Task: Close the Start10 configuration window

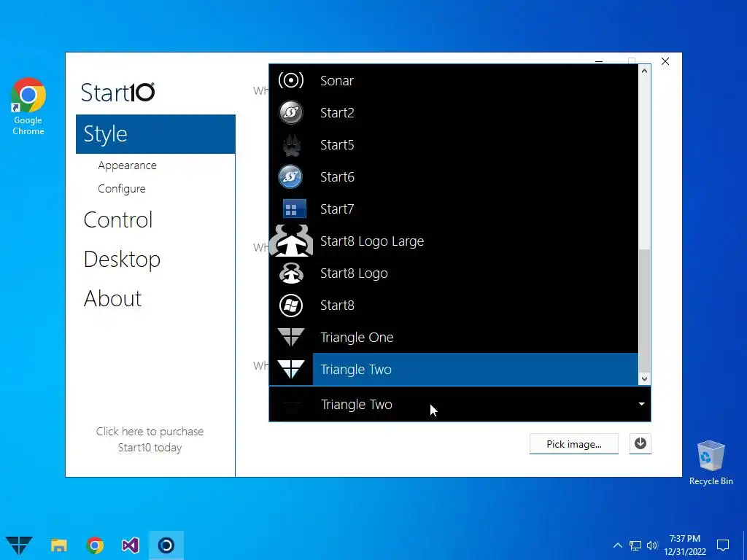Action: (x=665, y=61)
